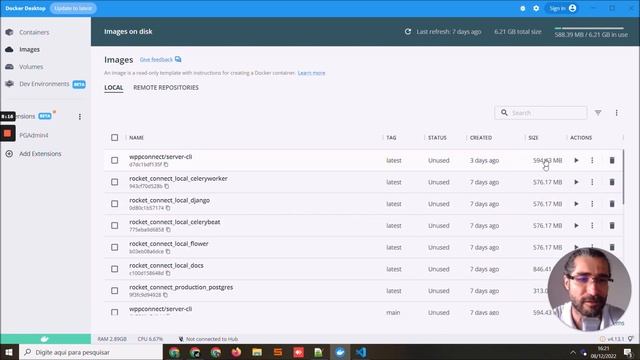This screenshot has width=640, height=360.
Task: Delete the wppconnect/server-cli latest image
Action: pos(612,160)
